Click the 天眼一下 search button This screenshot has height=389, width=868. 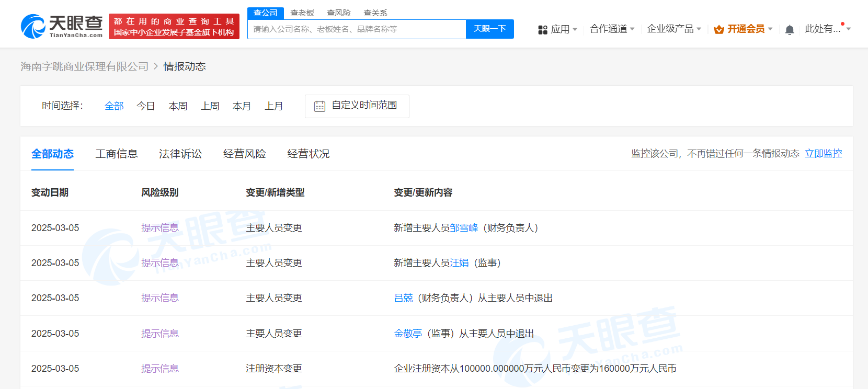click(x=490, y=29)
